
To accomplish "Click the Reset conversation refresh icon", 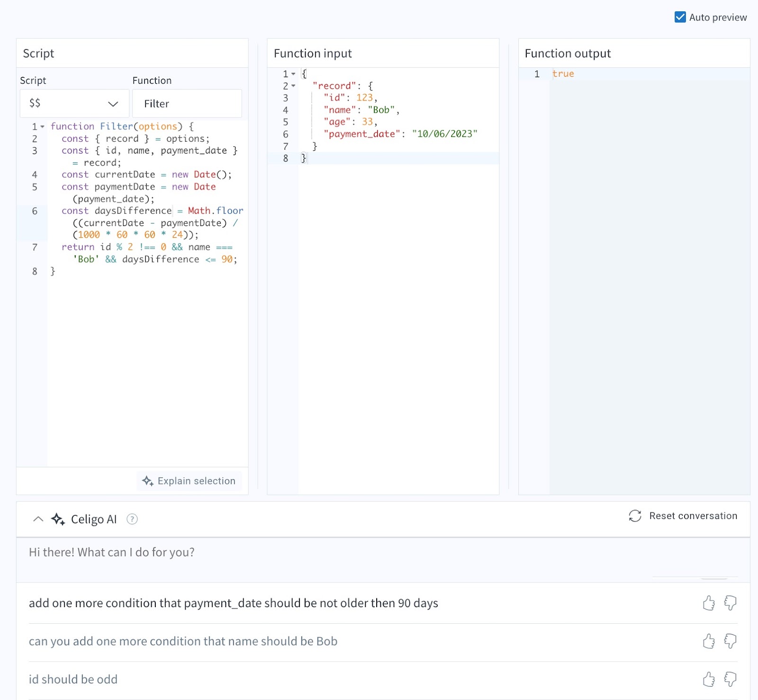I will coord(635,516).
